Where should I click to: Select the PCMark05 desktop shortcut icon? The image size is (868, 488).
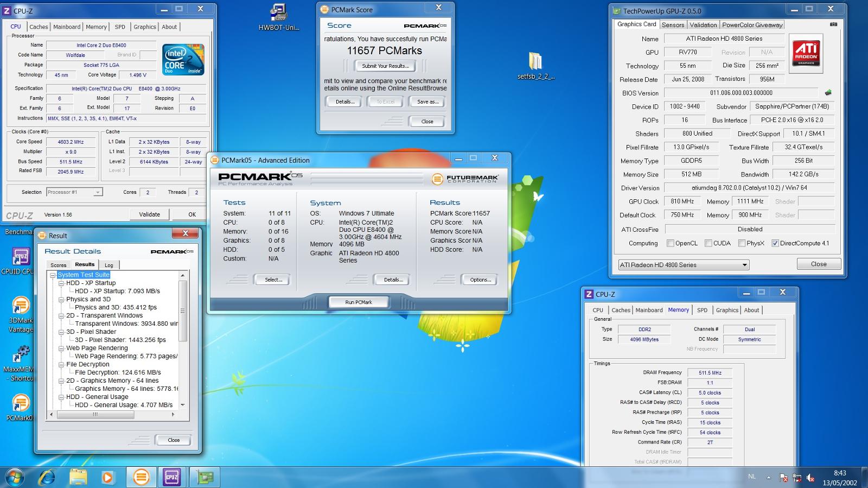coord(20,407)
